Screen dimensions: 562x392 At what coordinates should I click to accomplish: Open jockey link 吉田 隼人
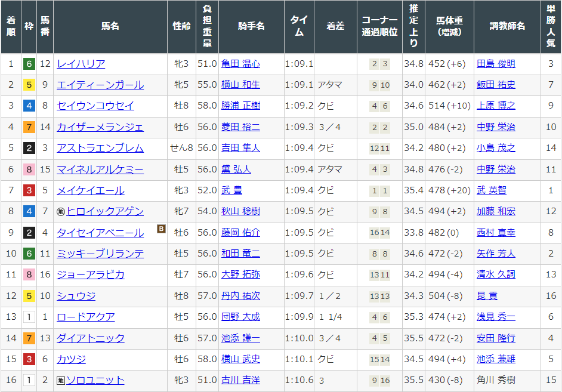click(x=240, y=148)
